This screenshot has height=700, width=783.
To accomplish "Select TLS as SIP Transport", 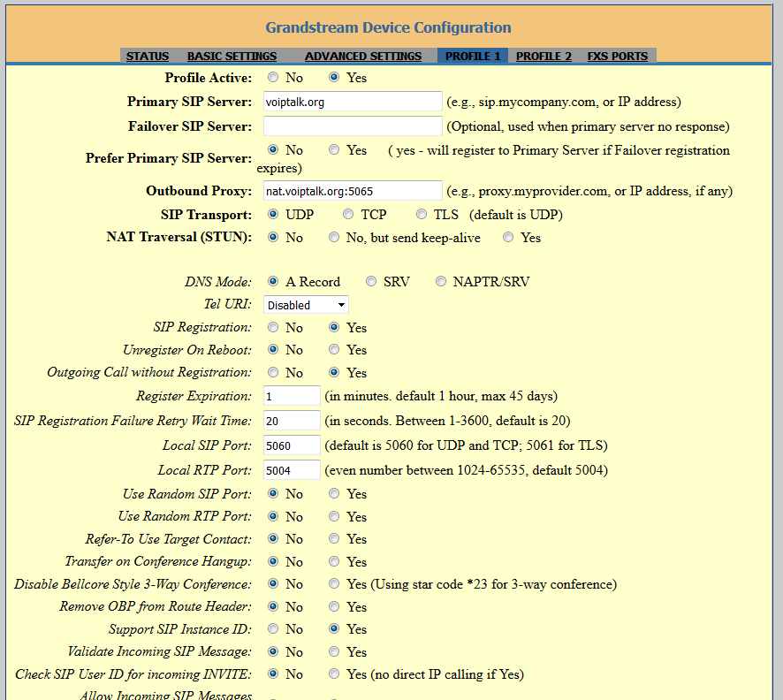I will click(x=422, y=214).
